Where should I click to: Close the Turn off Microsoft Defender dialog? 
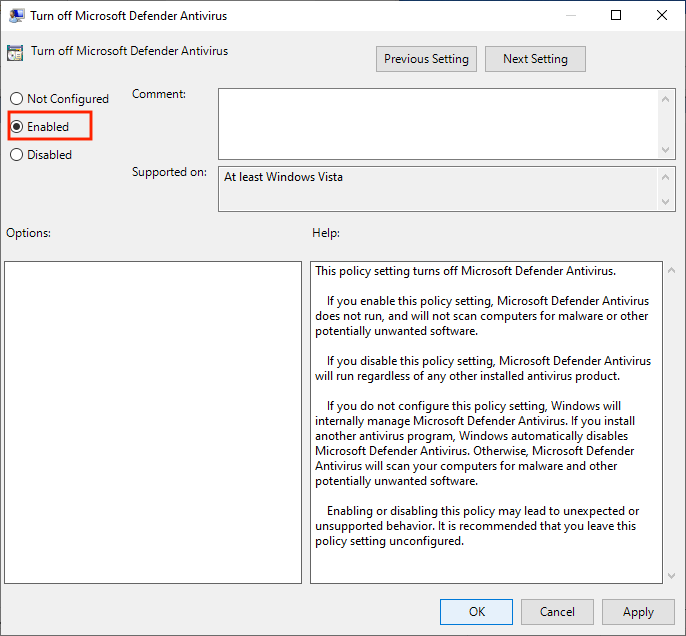662,15
